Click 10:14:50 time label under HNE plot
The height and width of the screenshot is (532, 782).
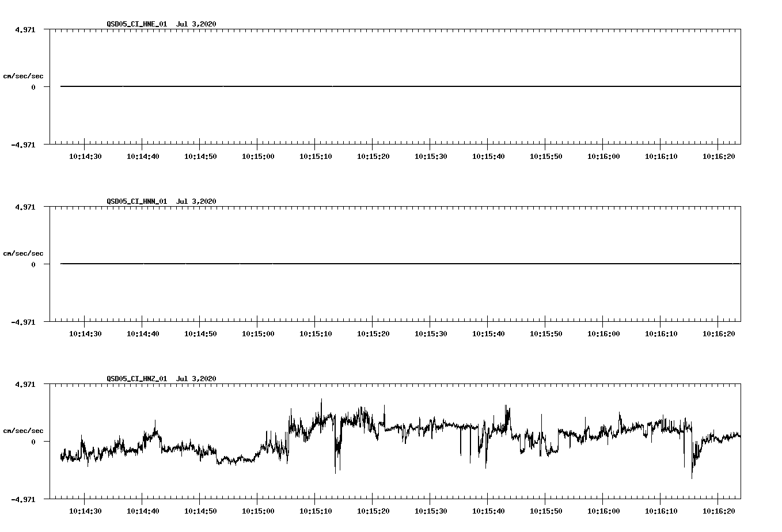(x=200, y=157)
